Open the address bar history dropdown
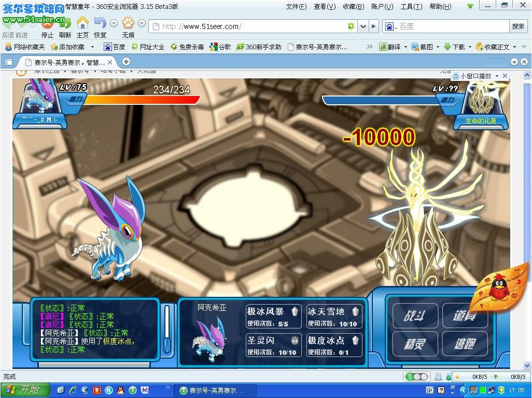 (363, 26)
